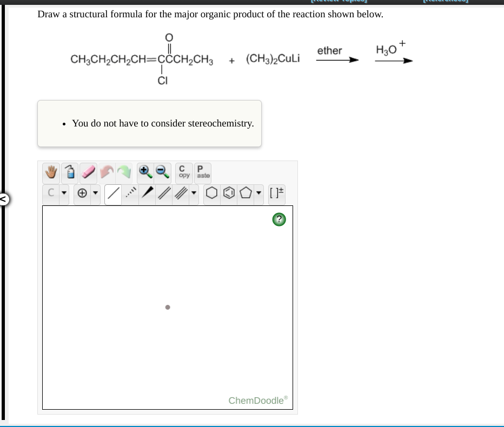This screenshot has width=504, height=427.
Task: Select the Clear canvas tool
Action: tap(69, 172)
